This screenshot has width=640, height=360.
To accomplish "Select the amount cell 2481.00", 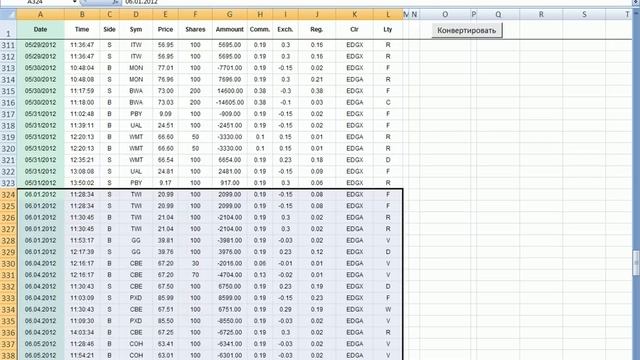I will click(x=229, y=171).
